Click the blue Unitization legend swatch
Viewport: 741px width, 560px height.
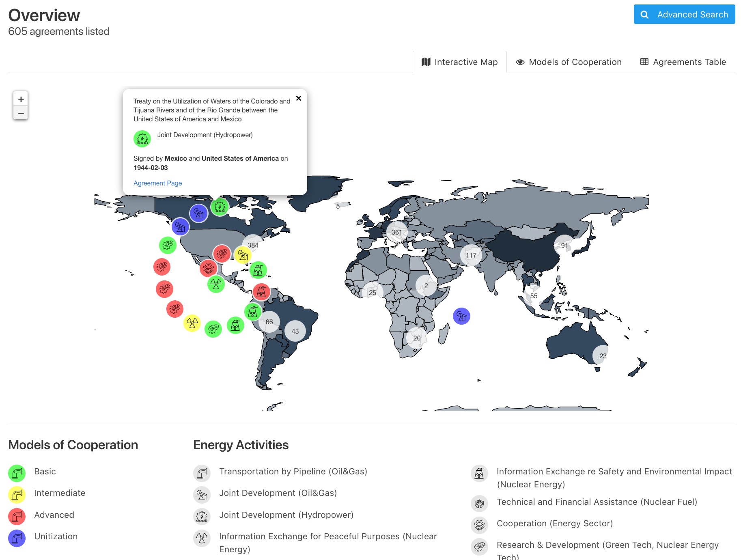(17, 538)
